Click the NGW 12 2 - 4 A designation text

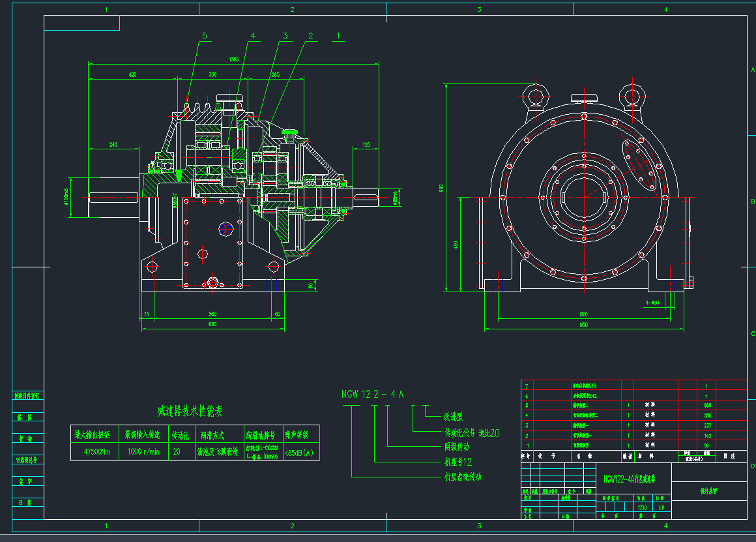click(373, 394)
